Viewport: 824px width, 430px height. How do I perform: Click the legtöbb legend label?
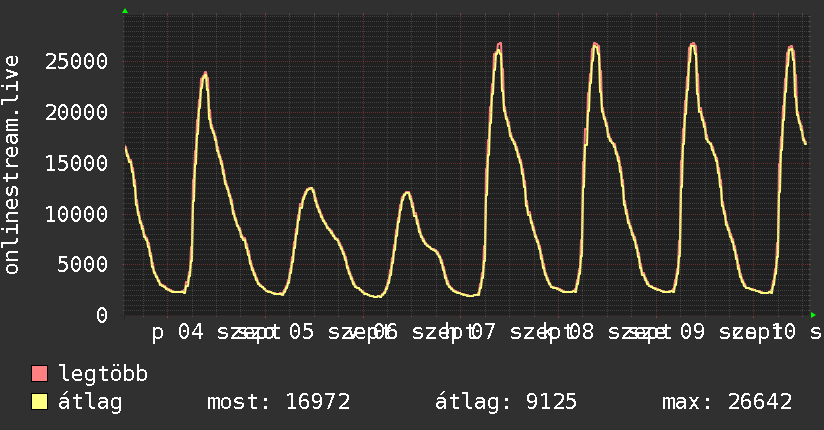click(x=103, y=374)
